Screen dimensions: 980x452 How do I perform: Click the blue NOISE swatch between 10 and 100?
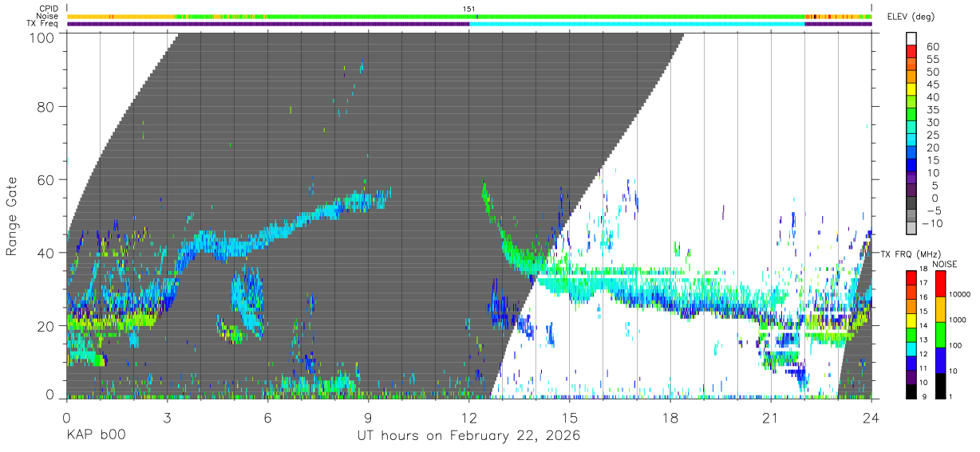[940, 359]
